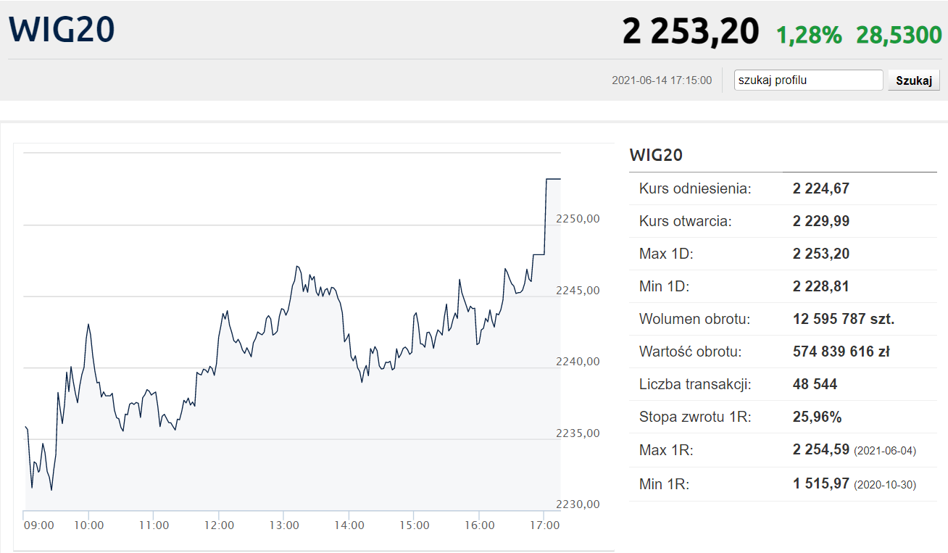
Task: Click the volume value 12 595 787 szt.
Action: click(x=843, y=319)
